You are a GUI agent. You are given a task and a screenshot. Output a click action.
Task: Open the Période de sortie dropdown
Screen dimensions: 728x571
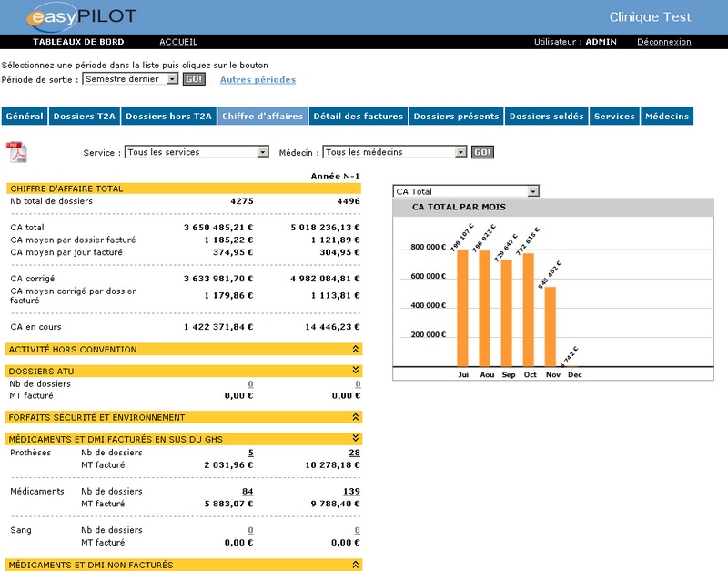(x=172, y=79)
